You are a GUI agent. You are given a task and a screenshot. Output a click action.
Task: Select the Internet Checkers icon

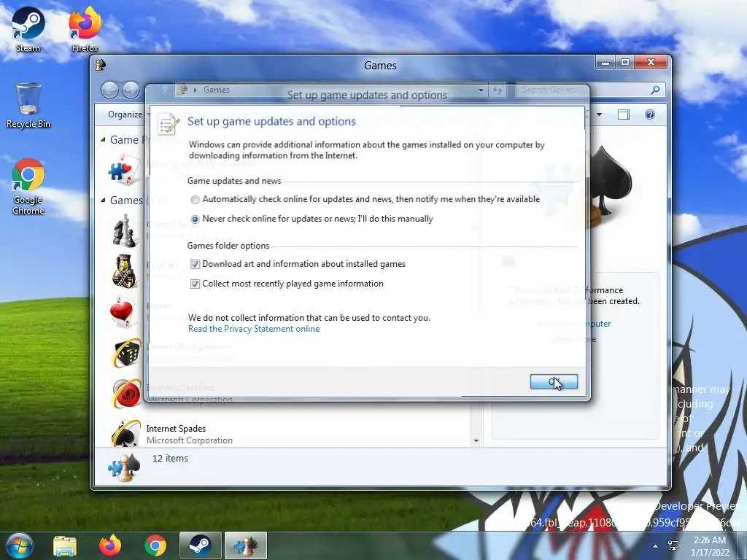(125, 393)
